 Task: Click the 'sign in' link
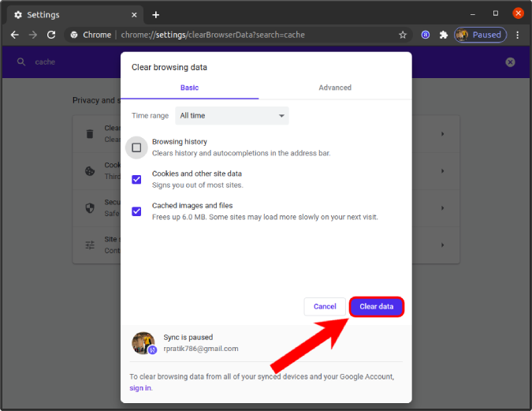pyautogui.click(x=140, y=388)
